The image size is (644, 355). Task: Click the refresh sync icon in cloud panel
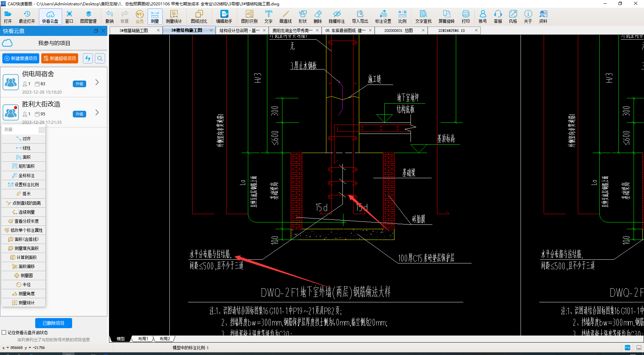(88, 58)
